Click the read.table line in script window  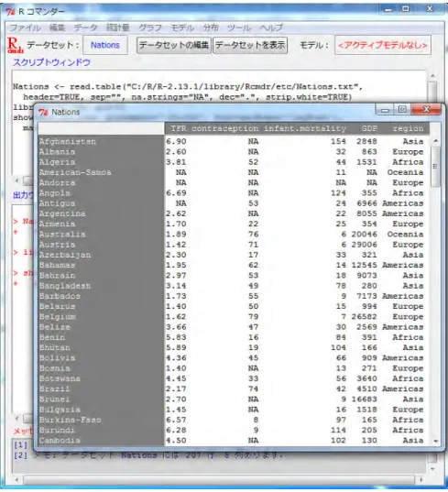pyautogui.click(x=188, y=87)
